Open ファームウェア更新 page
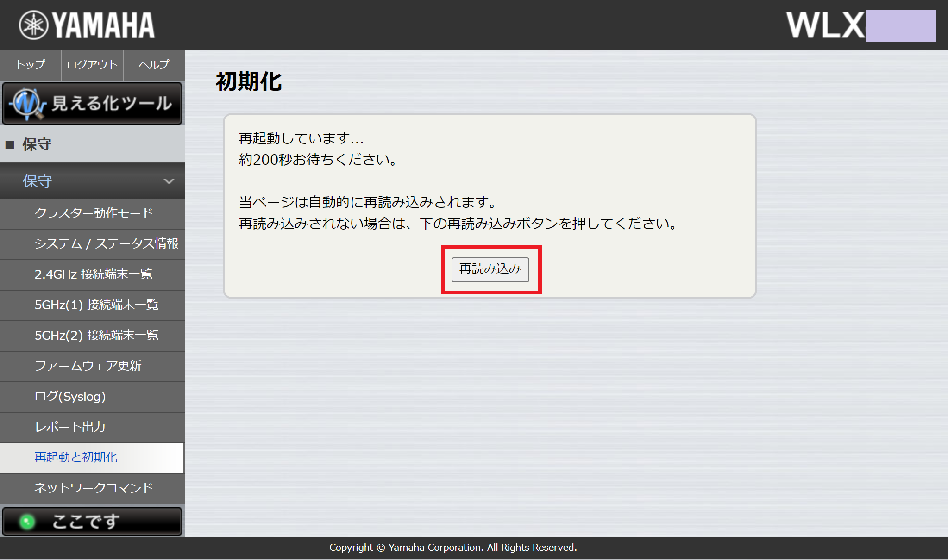This screenshot has height=560, width=948. coord(88,366)
